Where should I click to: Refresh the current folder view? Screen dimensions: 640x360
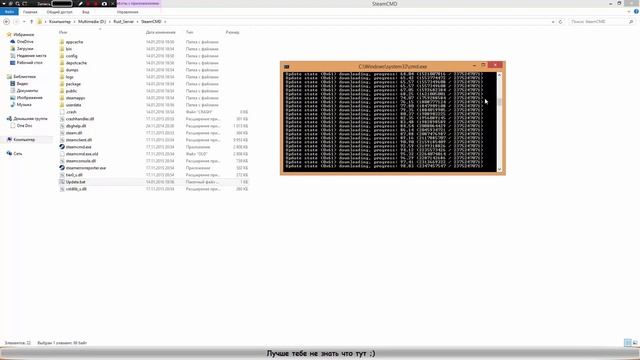coord(560,22)
